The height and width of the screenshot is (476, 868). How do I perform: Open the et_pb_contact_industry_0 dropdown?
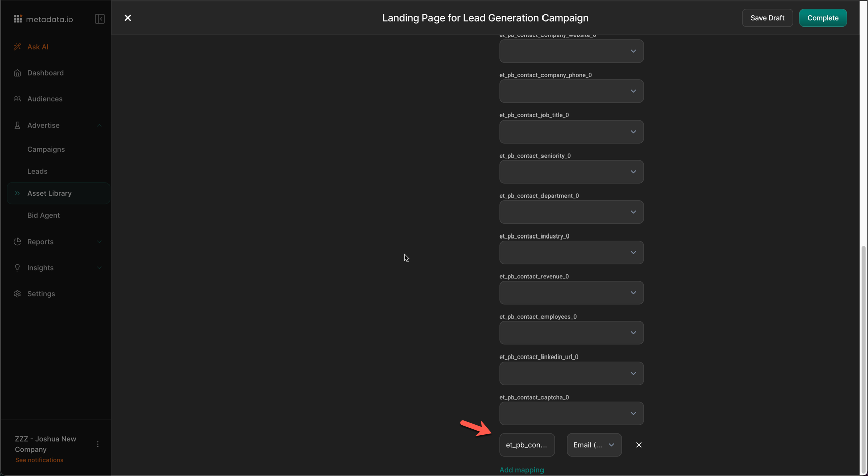pos(571,253)
